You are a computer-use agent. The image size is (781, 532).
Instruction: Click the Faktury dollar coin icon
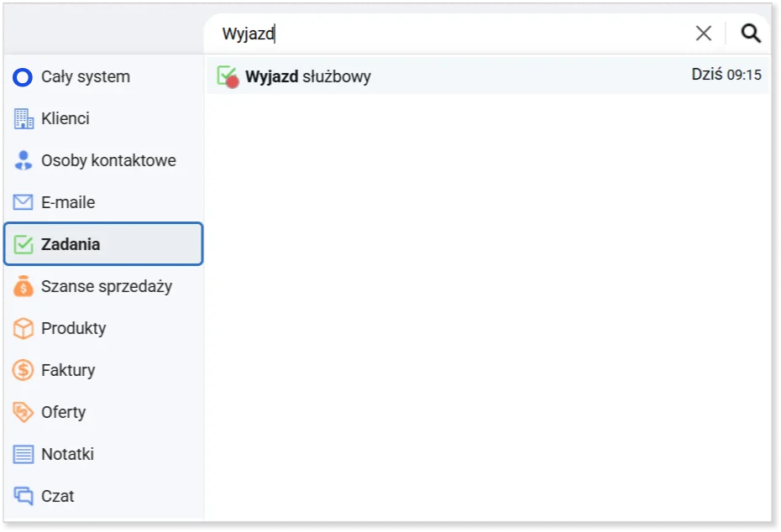tap(24, 371)
